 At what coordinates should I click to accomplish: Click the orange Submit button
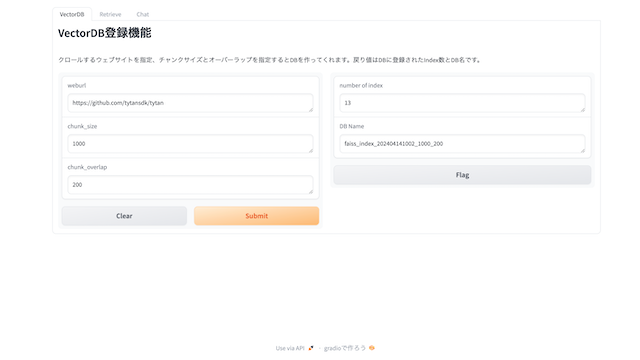click(x=256, y=216)
